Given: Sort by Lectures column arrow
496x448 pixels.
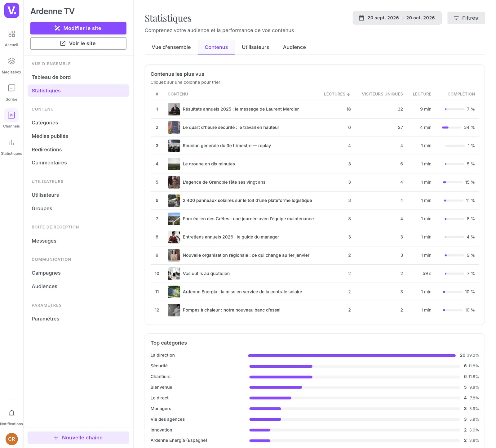Looking at the screenshot, I should pyautogui.click(x=349, y=94).
